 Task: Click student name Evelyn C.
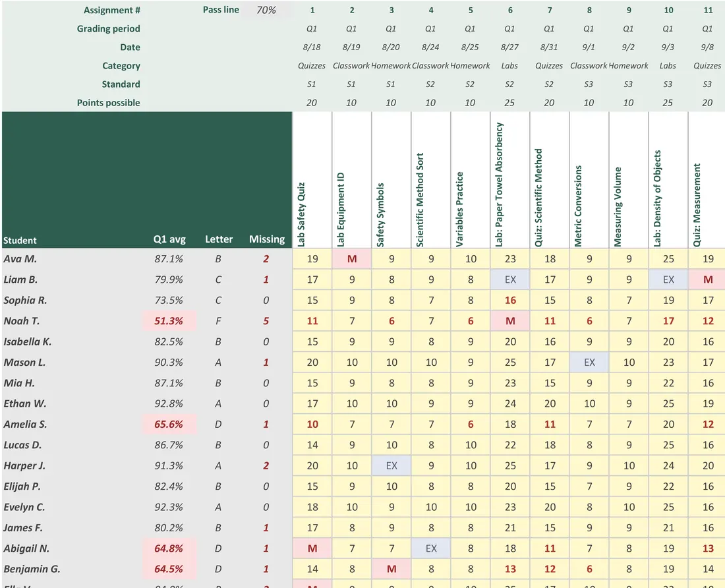(24, 507)
